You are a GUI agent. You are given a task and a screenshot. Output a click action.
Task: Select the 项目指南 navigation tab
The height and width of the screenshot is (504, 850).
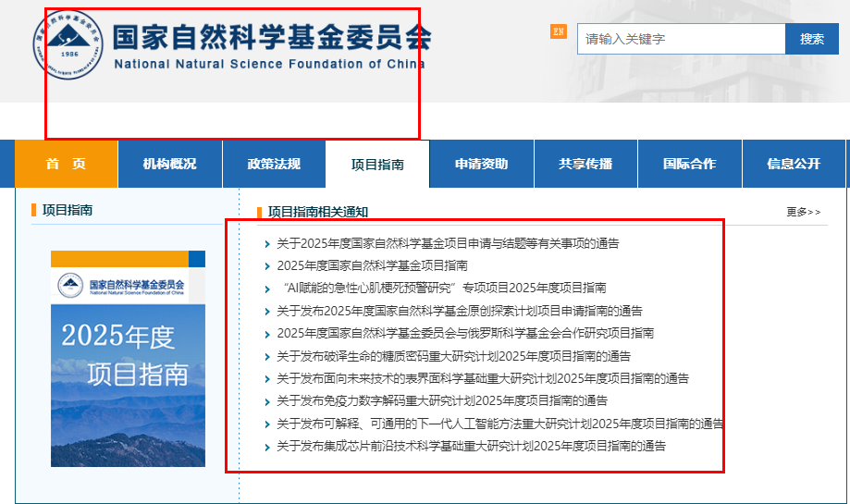point(377,165)
